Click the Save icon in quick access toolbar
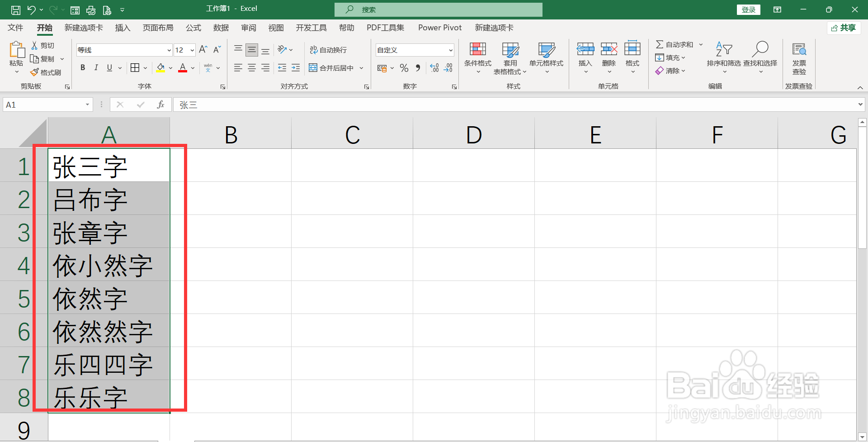 tap(15, 10)
